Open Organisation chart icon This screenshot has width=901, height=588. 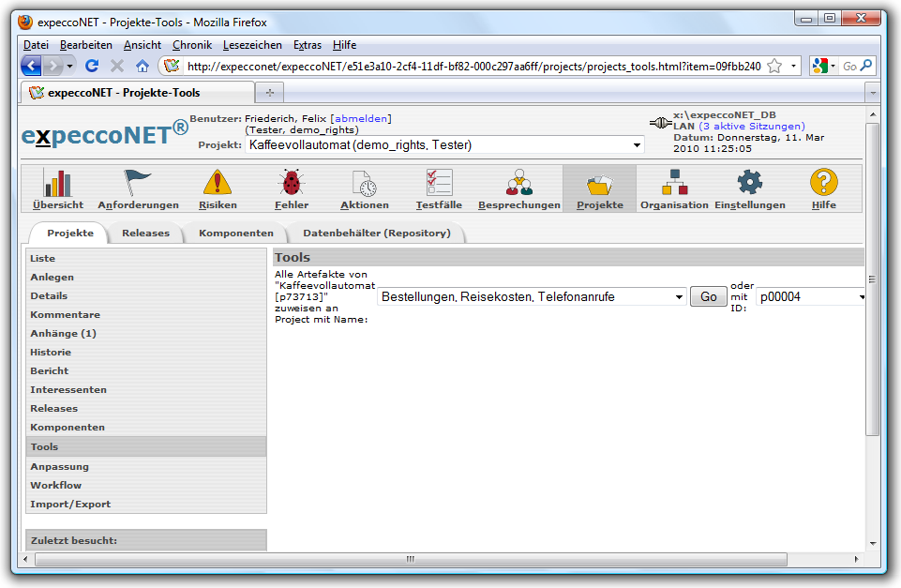click(674, 183)
